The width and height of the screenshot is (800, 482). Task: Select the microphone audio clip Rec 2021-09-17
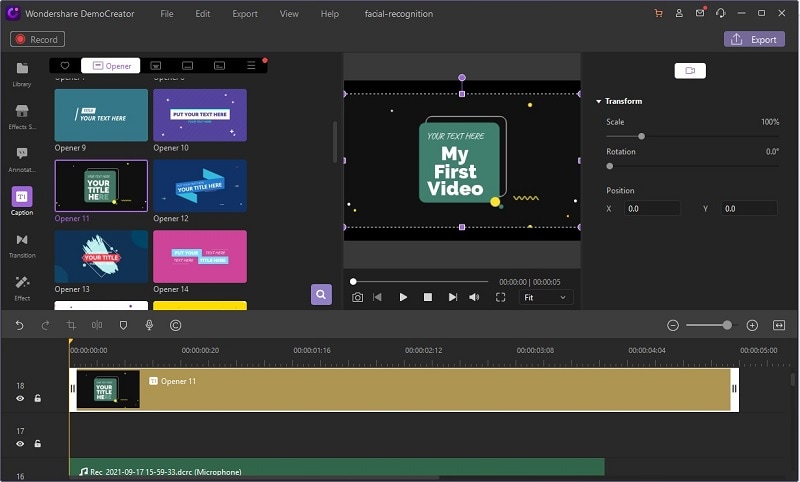[337, 468]
